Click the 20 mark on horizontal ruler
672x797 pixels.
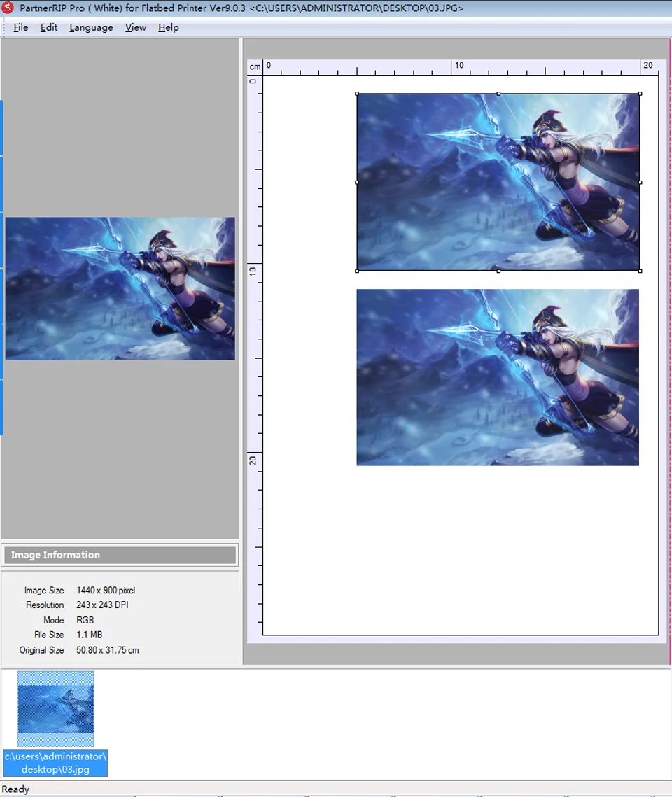pyautogui.click(x=647, y=65)
